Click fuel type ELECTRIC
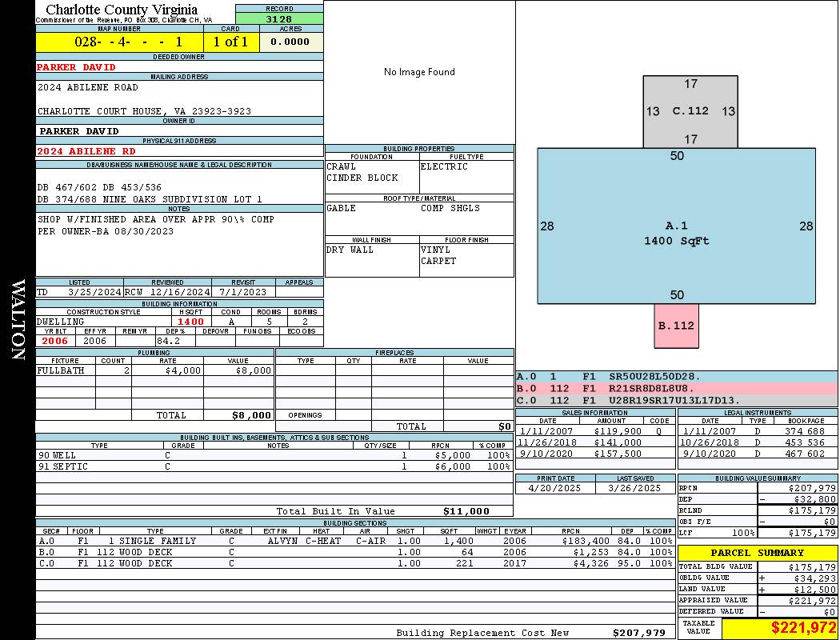This screenshot has height=640, width=840. [x=444, y=166]
